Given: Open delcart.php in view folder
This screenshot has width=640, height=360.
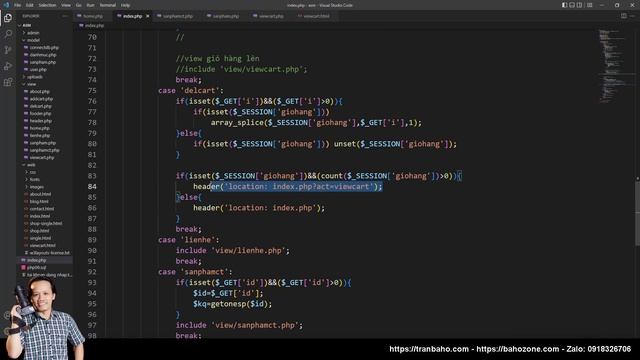Looking at the screenshot, I should point(40,106).
